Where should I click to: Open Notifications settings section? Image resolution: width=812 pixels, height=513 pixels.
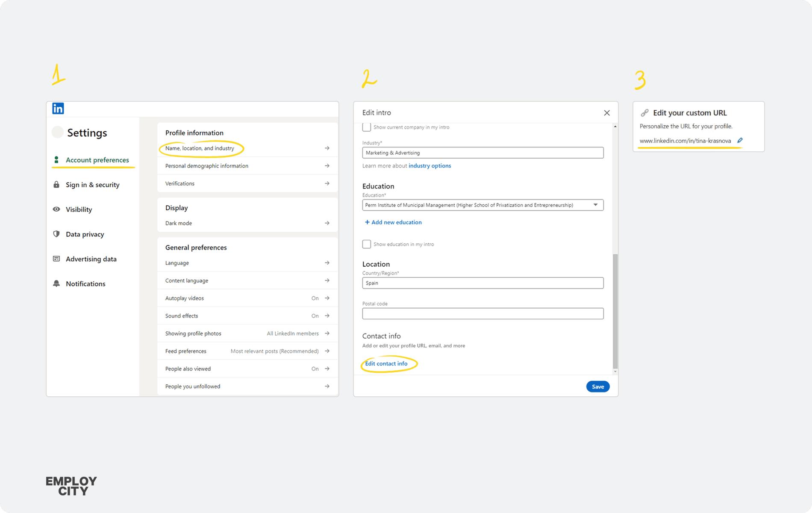[85, 284]
